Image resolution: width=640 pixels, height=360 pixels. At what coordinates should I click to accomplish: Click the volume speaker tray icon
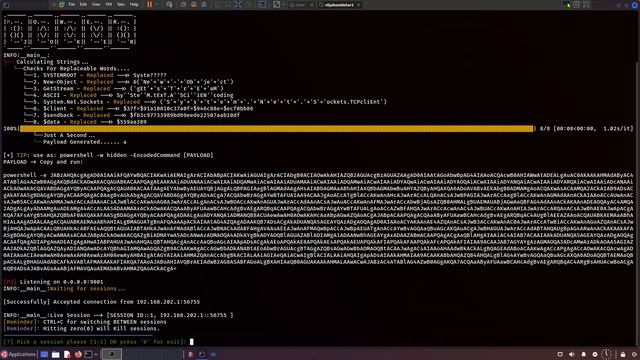click(571, 354)
